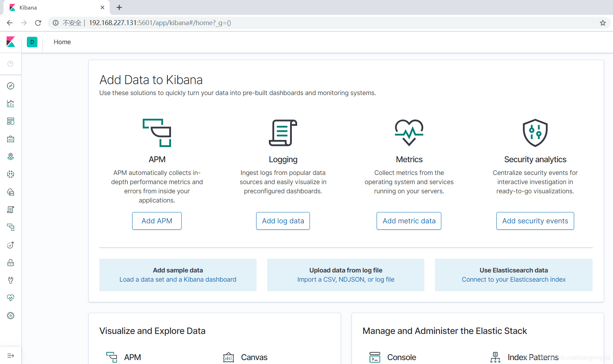Open 'Connect to your Elasticsearch index' link

click(x=514, y=280)
